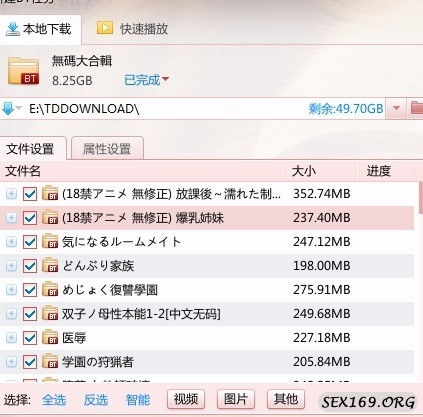423x417 pixels.
Task: Switch to the 快速播放 tab
Action: (x=132, y=29)
